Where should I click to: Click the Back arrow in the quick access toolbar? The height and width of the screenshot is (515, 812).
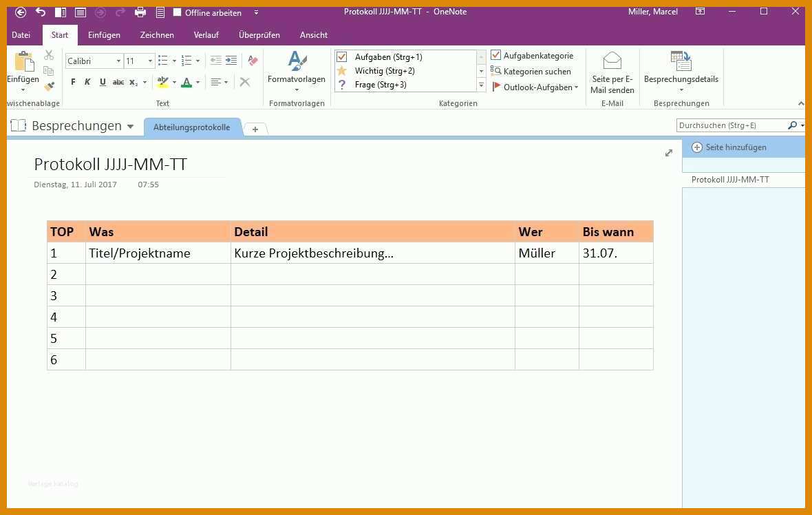(21, 12)
